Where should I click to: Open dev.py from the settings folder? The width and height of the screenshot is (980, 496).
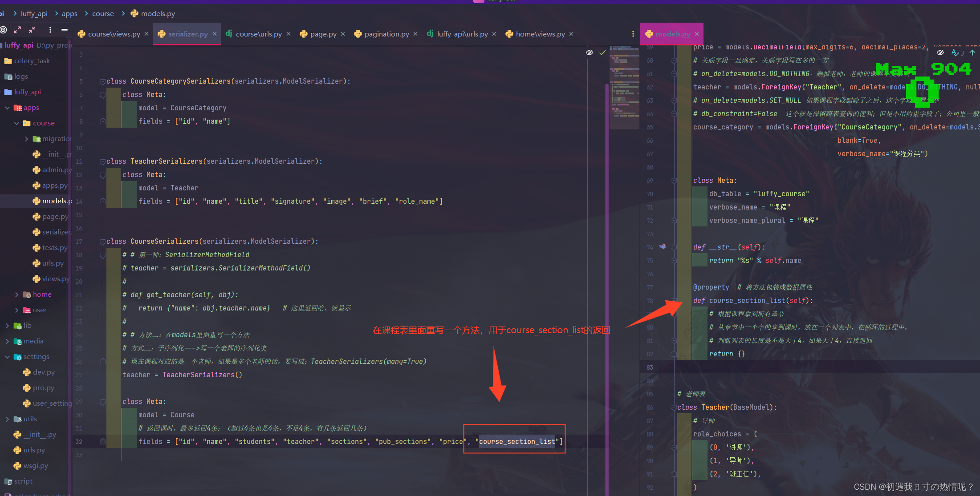pyautogui.click(x=43, y=372)
